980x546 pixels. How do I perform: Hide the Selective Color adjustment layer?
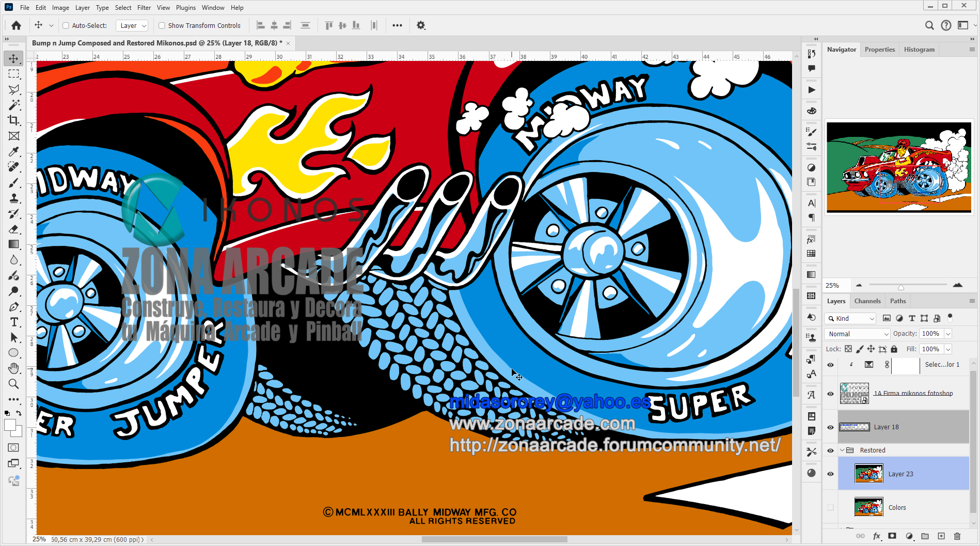830,365
